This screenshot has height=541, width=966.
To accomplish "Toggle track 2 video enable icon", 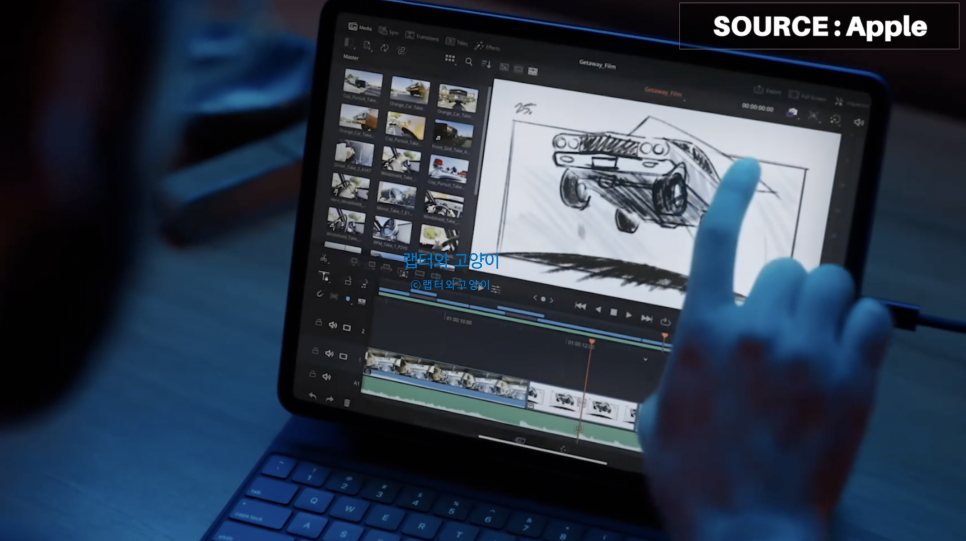I will pyautogui.click(x=347, y=327).
